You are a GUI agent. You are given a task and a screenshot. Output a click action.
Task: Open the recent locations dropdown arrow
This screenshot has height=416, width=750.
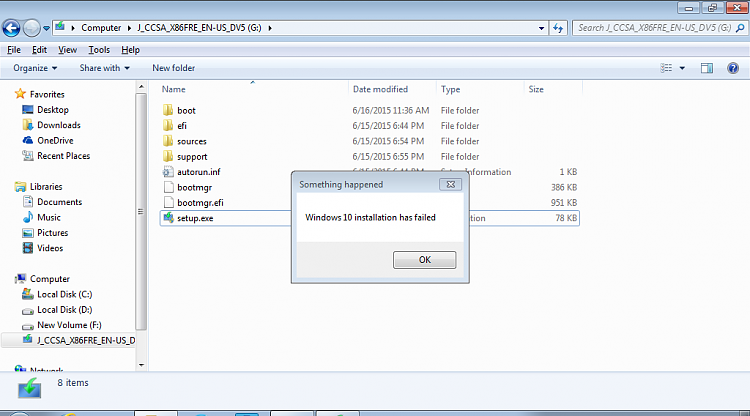46,28
